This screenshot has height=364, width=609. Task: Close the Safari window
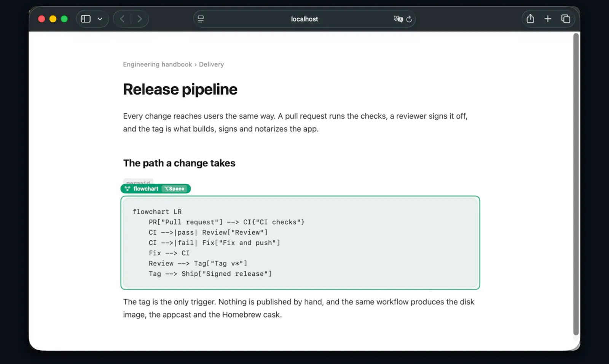[42, 19]
